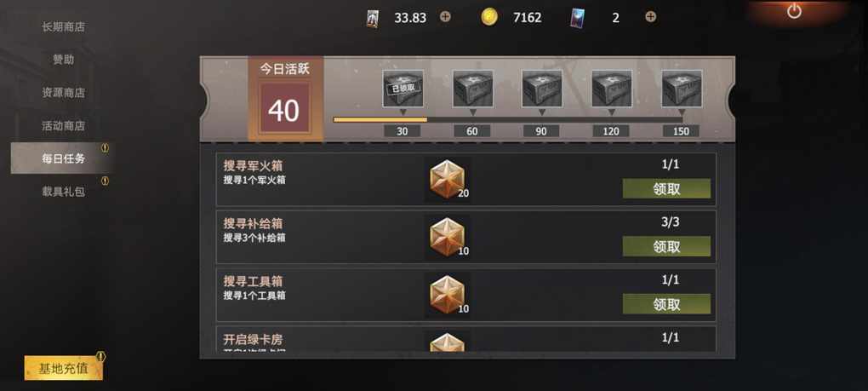
Task: Open the 载具礼包 sidebar entry
Action: click(x=63, y=192)
